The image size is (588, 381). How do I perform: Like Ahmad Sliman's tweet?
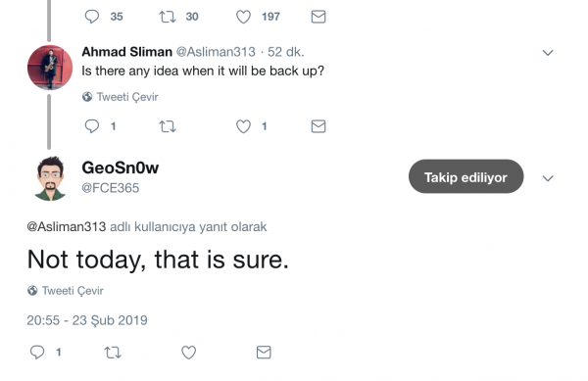pyautogui.click(x=243, y=126)
